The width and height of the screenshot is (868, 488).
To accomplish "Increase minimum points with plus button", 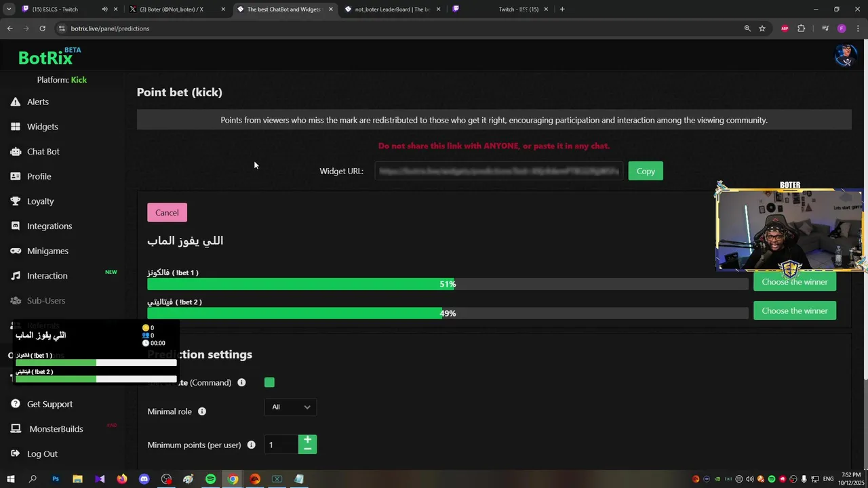I will pos(307,440).
